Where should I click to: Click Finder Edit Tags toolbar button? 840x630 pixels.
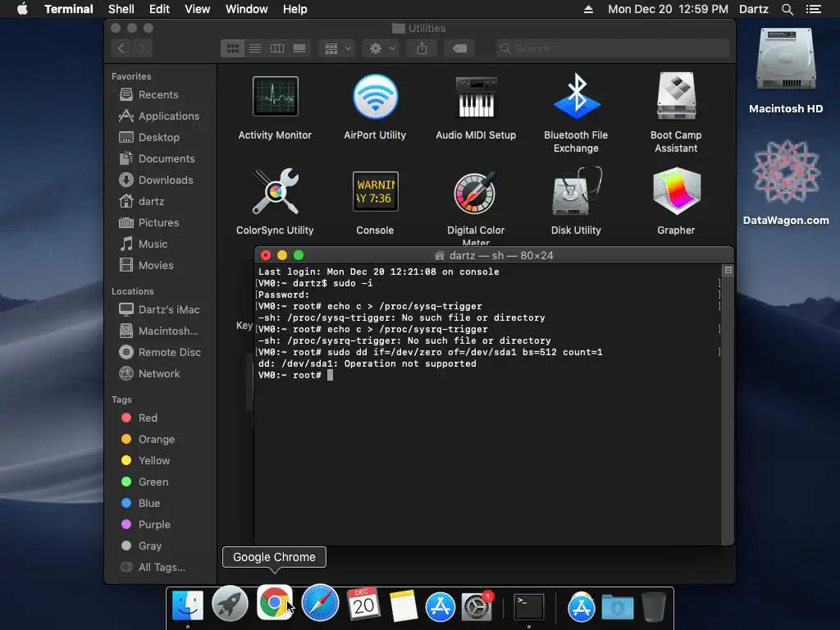(459, 48)
